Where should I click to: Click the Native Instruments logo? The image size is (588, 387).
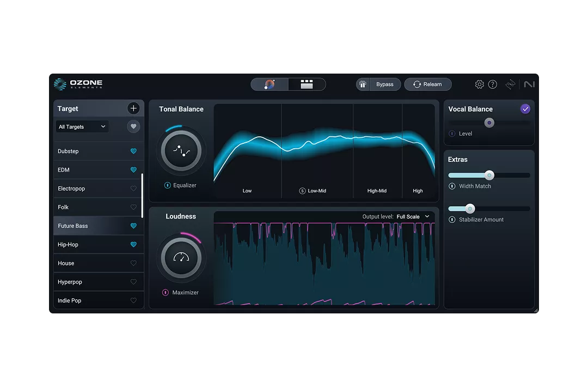click(529, 84)
